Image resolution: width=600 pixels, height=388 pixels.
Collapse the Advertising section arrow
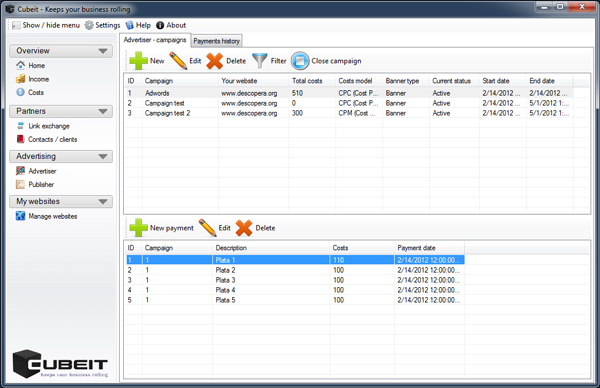(x=103, y=157)
